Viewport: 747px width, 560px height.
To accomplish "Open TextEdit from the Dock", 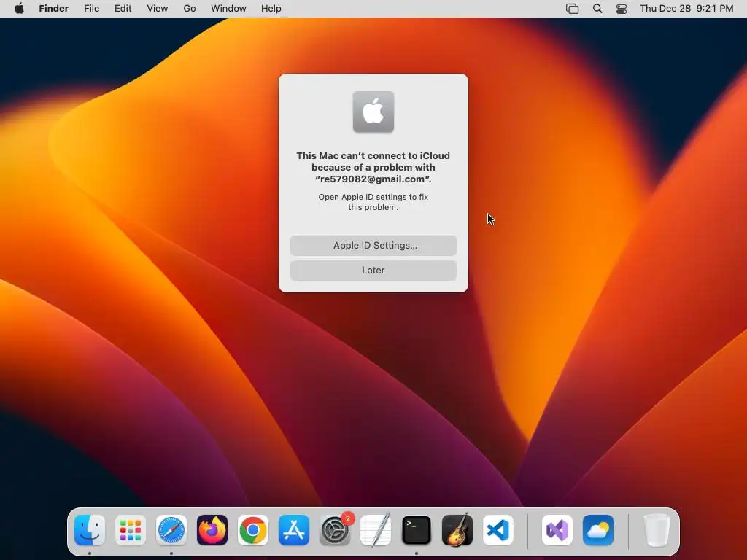I will click(x=376, y=530).
